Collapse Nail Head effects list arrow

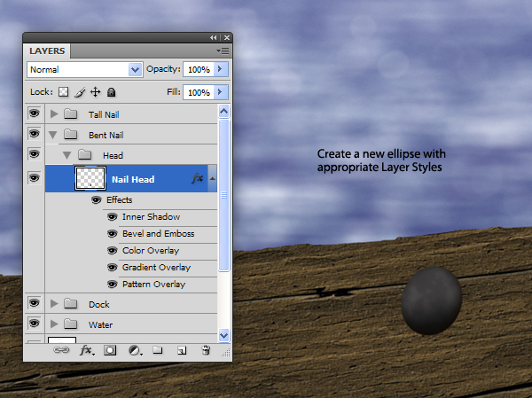tap(213, 178)
